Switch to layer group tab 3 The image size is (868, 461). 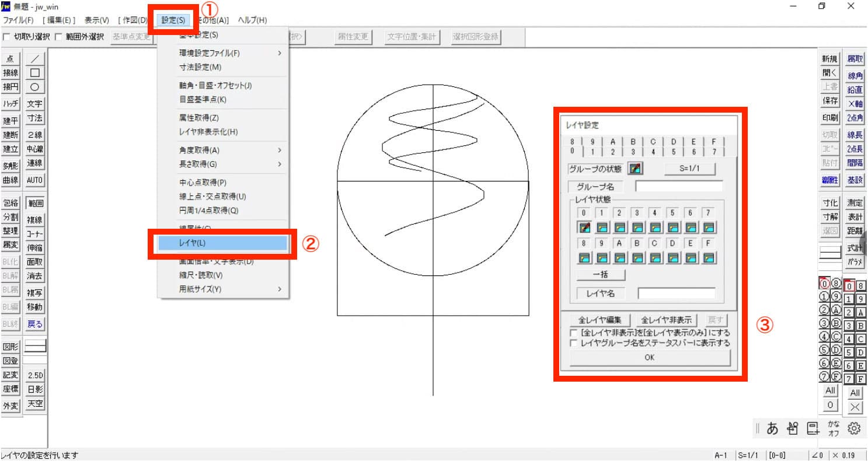tap(633, 152)
